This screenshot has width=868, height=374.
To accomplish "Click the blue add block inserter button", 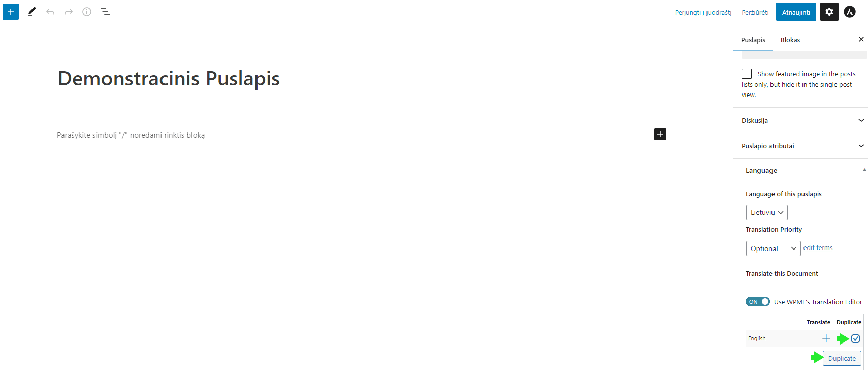I will click(x=11, y=12).
